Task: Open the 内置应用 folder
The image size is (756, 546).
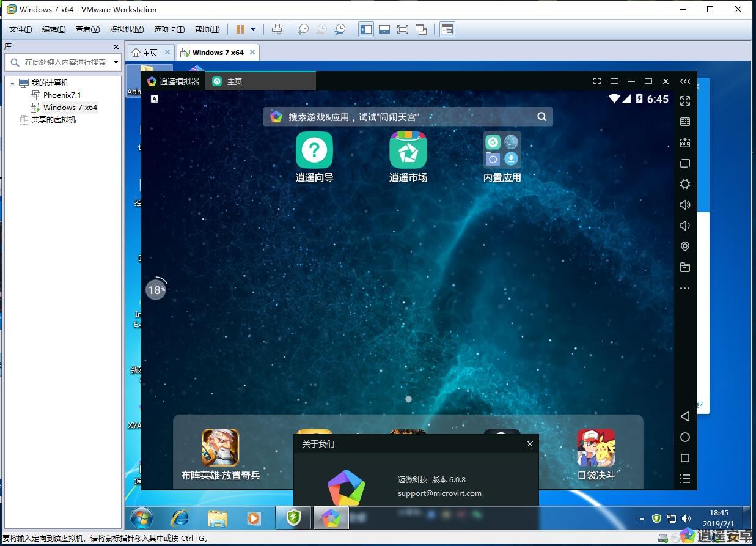Action: 502,150
